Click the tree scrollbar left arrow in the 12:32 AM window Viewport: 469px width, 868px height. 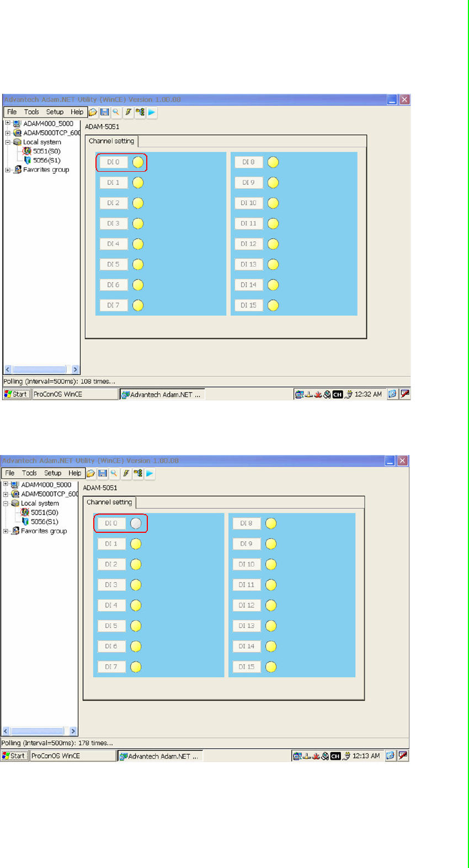[x=8, y=369]
